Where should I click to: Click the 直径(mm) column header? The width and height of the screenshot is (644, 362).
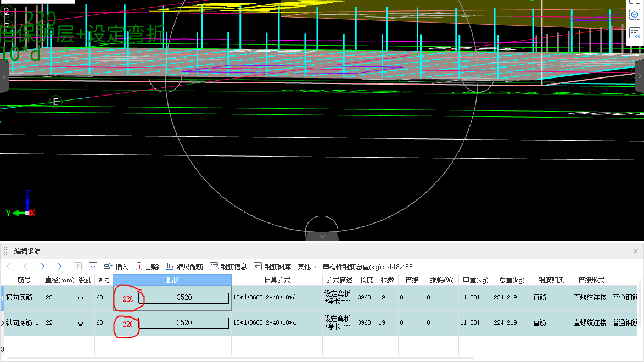(x=59, y=280)
